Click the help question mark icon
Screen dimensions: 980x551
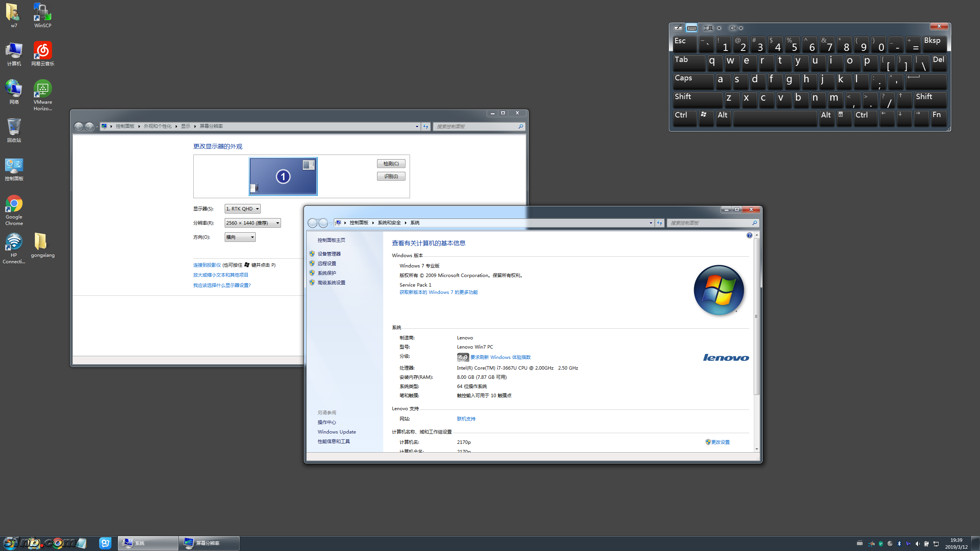click(749, 235)
